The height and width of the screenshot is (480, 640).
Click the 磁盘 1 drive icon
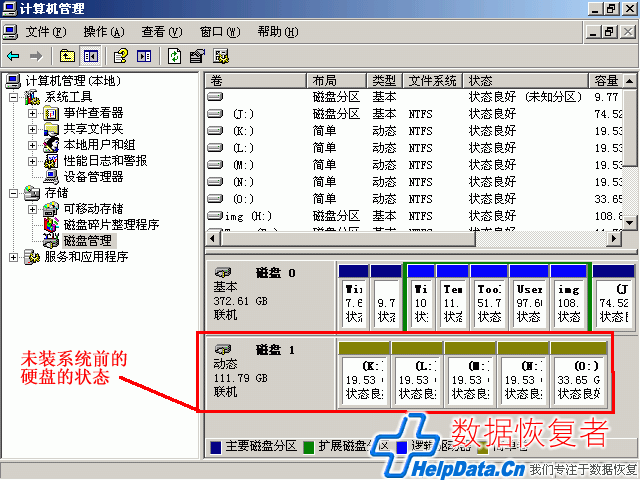pos(223,349)
